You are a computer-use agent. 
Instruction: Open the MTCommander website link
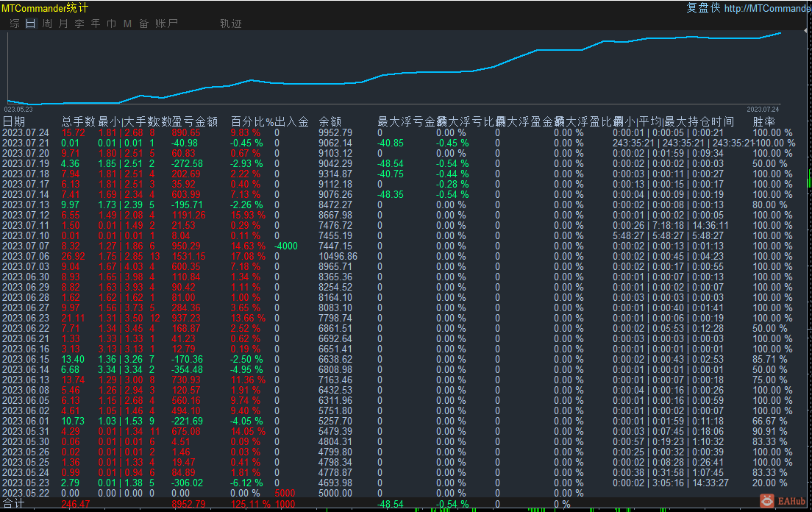tap(767, 8)
